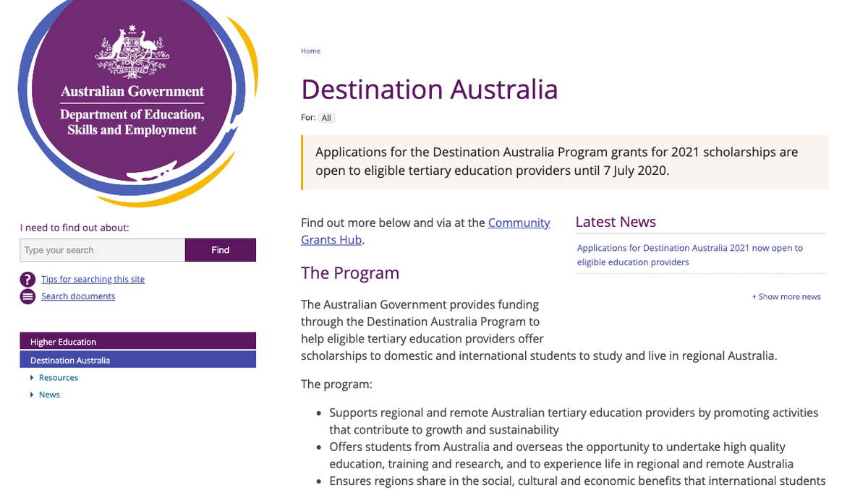Click the 'I need to find out about:' label
The width and height of the screenshot is (868, 490).
(75, 228)
